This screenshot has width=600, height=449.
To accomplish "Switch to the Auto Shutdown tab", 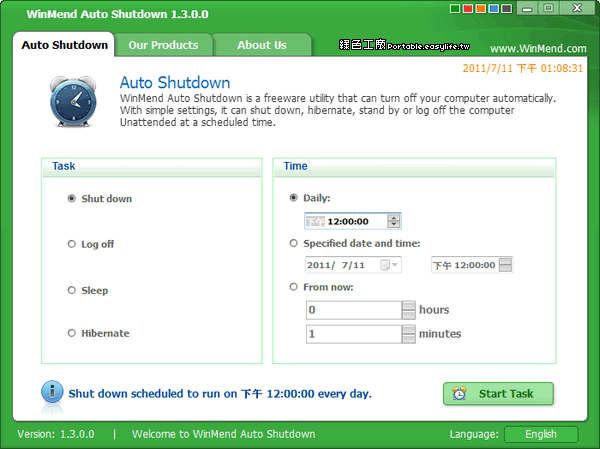I will tap(64, 45).
